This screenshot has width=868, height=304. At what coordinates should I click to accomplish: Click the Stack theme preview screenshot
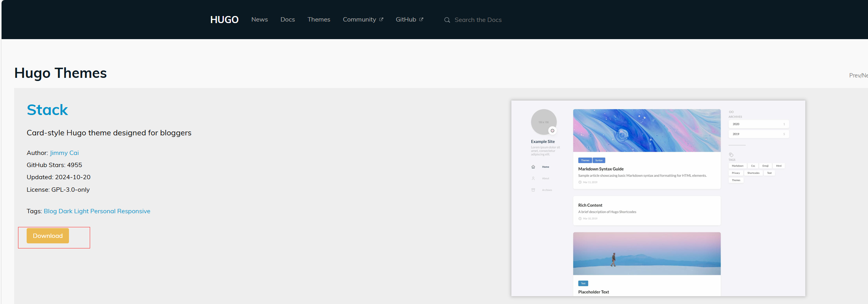pyautogui.click(x=658, y=198)
